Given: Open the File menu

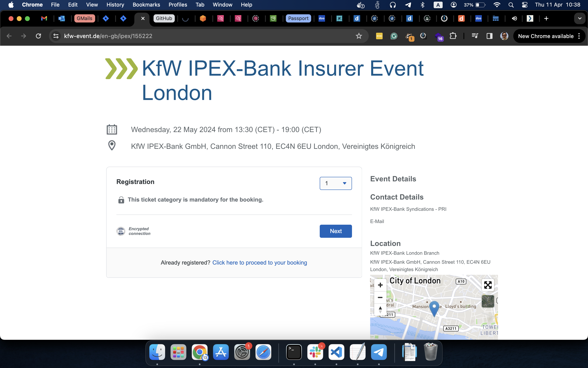Looking at the screenshot, I should pos(55,5).
